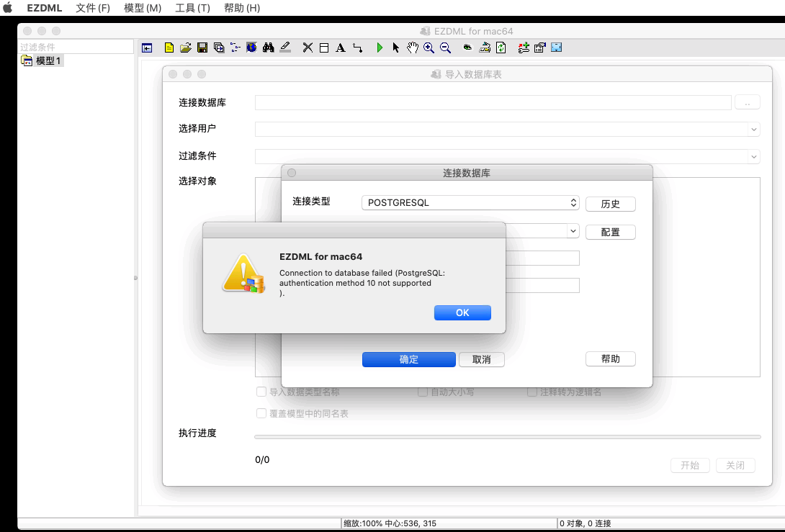Open the EZDML application menu
This screenshot has width=785, height=532.
(x=45, y=8)
